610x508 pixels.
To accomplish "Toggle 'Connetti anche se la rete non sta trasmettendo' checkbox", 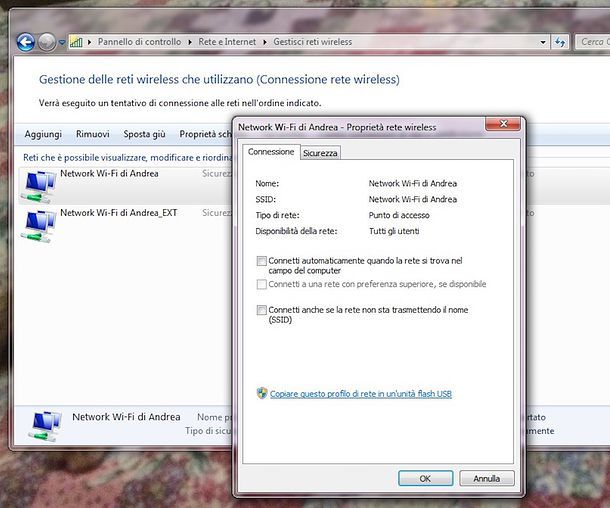I will click(x=262, y=310).
